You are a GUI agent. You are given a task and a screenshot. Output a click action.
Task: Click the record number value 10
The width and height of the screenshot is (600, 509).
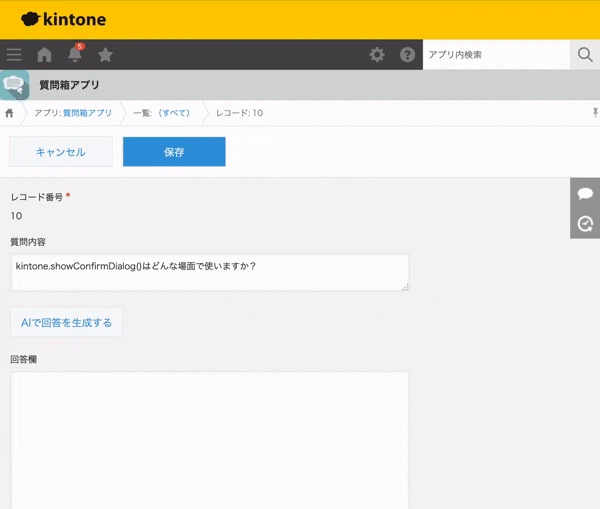click(x=16, y=216)
